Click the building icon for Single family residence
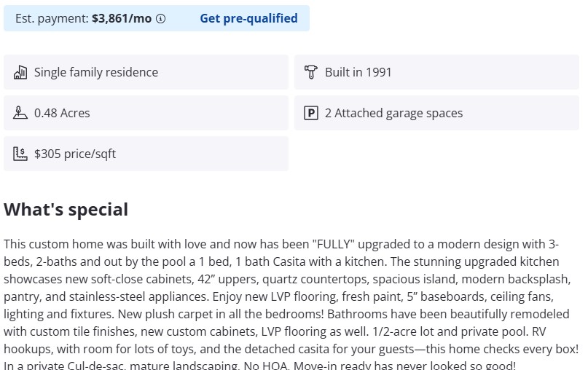Screen dimensions: 588x370 pyautogui.click(x=20, y=72)
